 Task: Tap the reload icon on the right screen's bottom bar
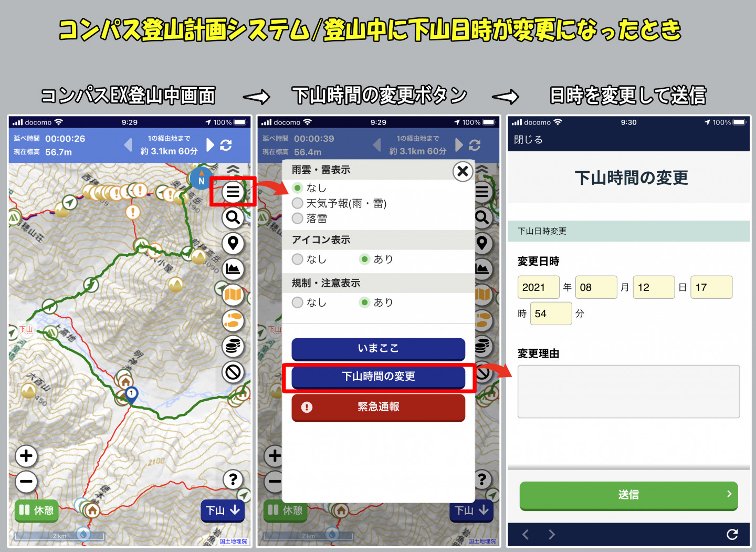pyautogui.click(x=732, y=535)
